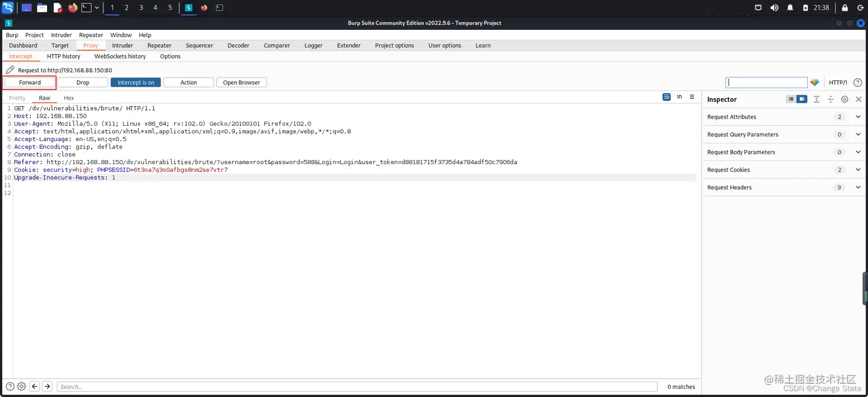Switch to the Dashboard tab
This screenshot has width=868, height=397.
23,45
